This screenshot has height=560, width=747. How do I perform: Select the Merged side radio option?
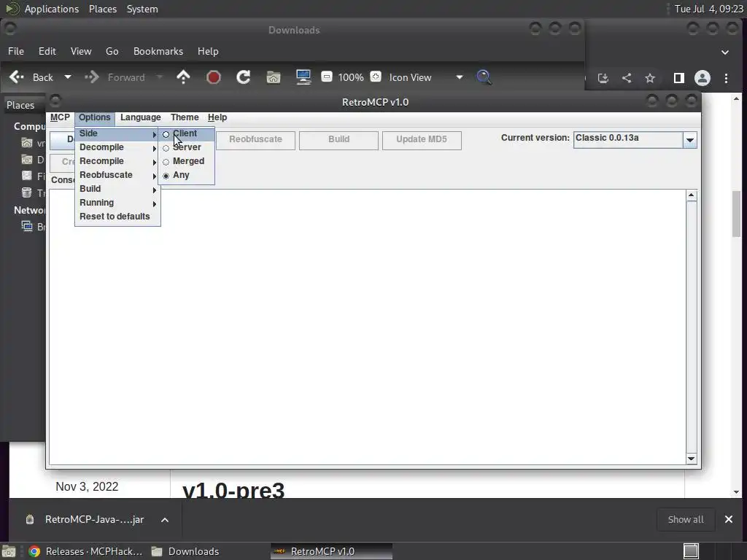(186, 161)
